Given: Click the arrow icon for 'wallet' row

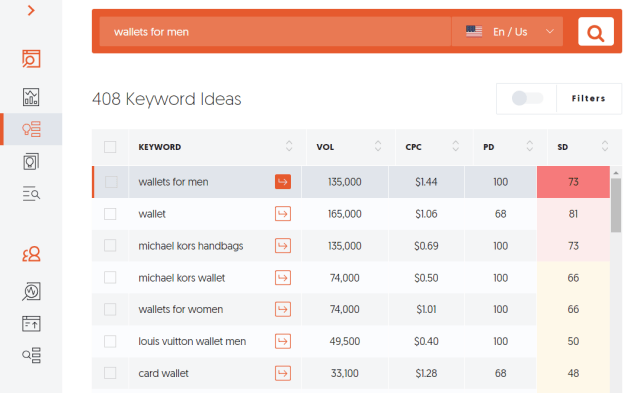Looking at the screenshot, I should pyautogui.click(x=283, y=214).
